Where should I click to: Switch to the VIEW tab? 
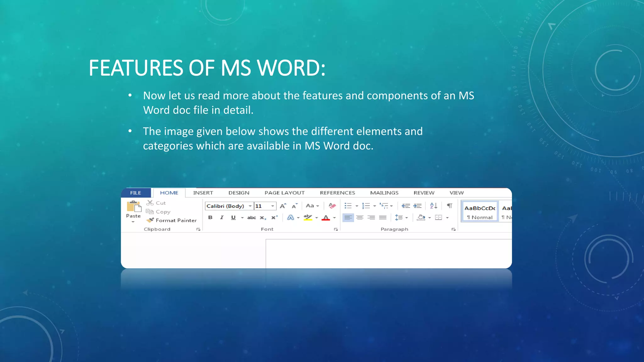pos(457,193)
